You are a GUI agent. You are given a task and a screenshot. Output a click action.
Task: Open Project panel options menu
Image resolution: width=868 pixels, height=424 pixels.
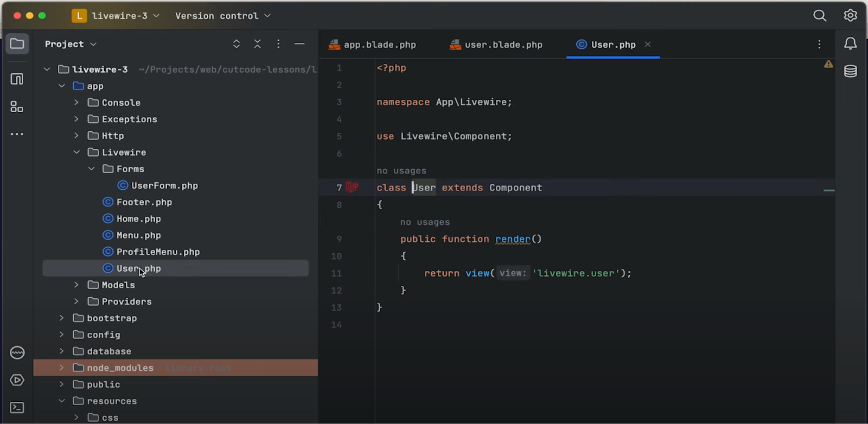[278, 44]
